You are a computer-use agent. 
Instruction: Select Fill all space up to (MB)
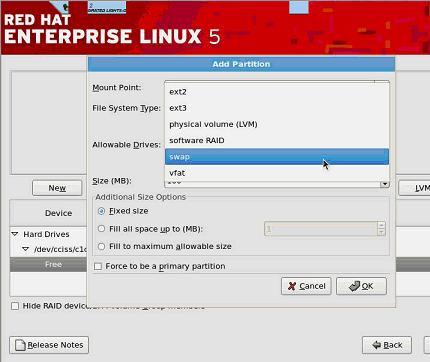(x=101, y=229)
